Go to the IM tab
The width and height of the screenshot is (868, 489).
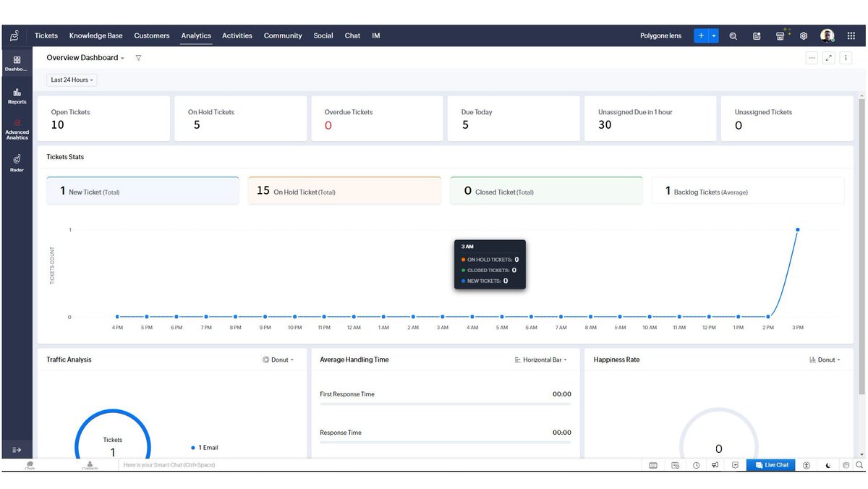[376, 35]
